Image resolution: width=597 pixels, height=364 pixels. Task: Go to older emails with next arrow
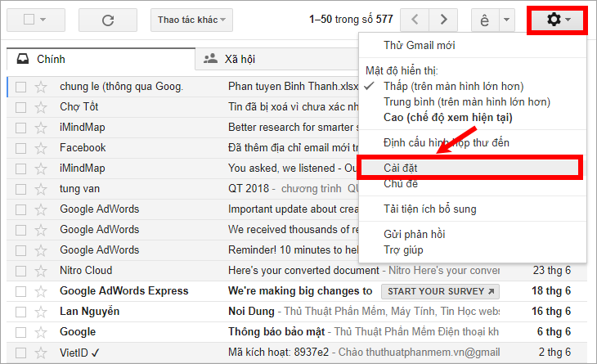click(443, 20)
